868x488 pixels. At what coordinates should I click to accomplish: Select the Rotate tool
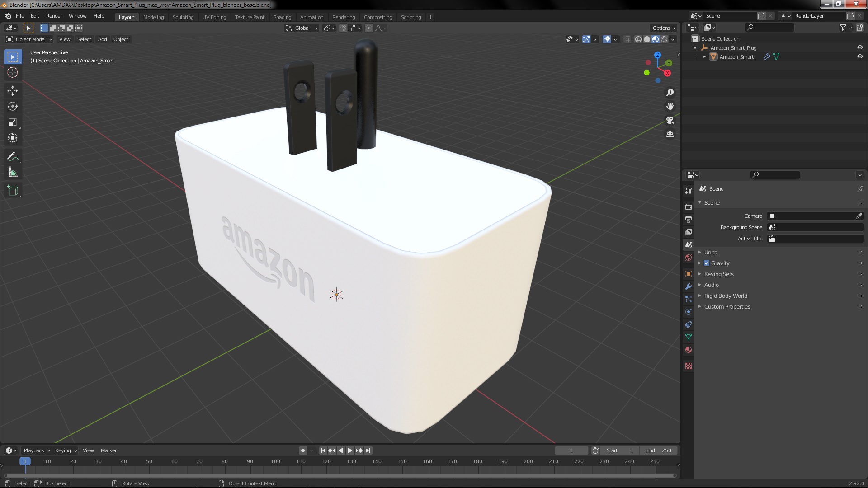click(x=13, y=107)
